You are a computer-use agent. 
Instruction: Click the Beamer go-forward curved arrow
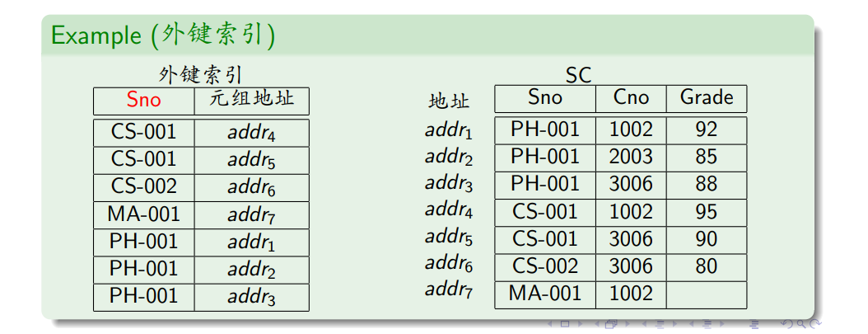(815, 324)
